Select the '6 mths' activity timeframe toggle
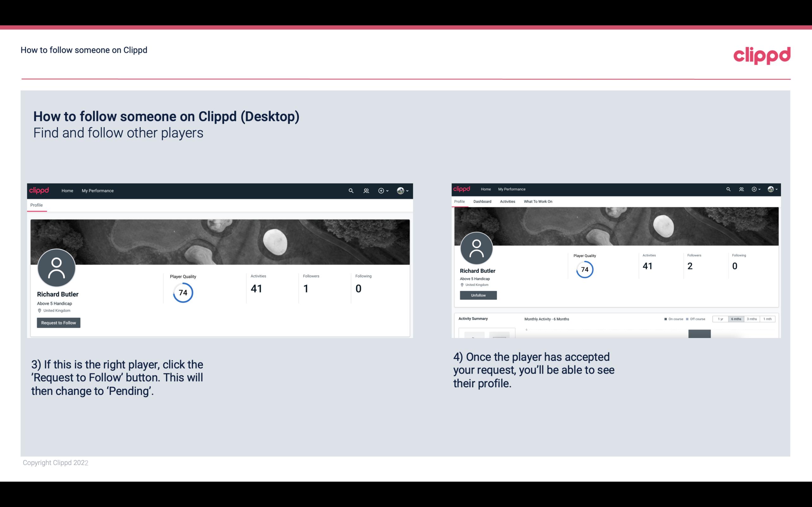812x507 pixels. pos(735,319)
